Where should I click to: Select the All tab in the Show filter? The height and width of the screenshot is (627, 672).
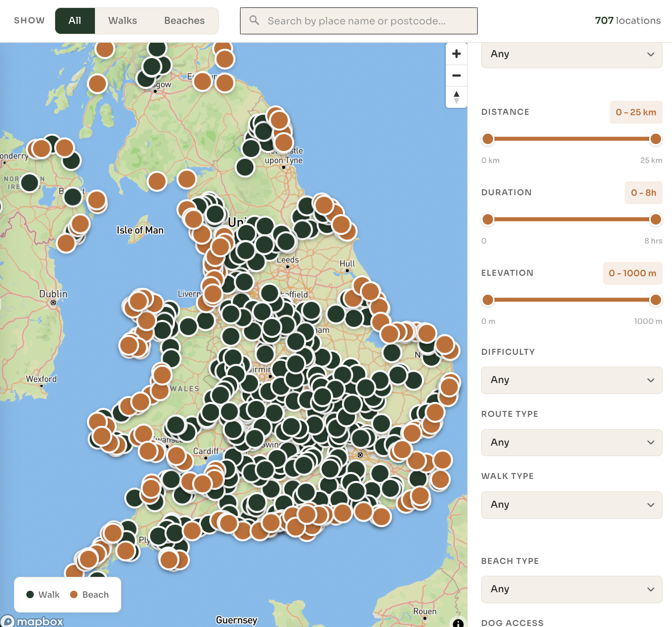click(75, 20)
